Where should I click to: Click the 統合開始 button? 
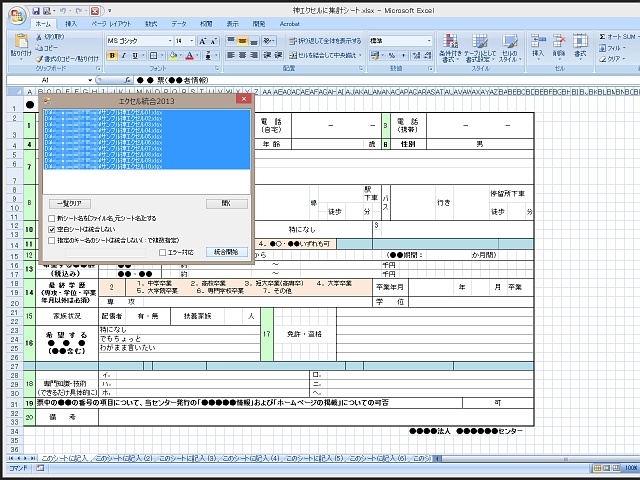click(x=226, y=253)
